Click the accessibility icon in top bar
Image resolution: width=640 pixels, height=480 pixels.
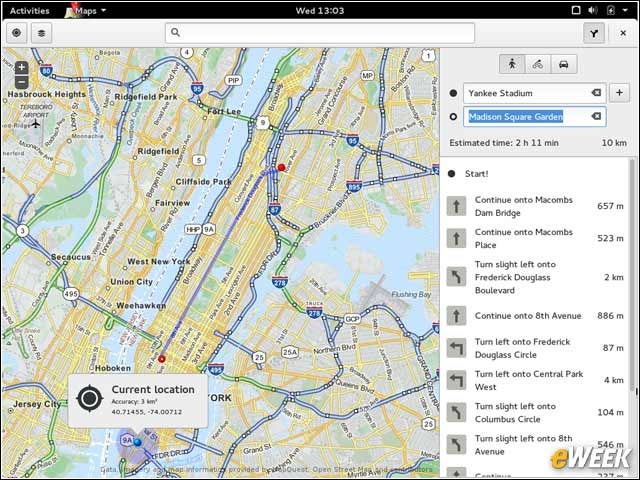tap(576, 10)
